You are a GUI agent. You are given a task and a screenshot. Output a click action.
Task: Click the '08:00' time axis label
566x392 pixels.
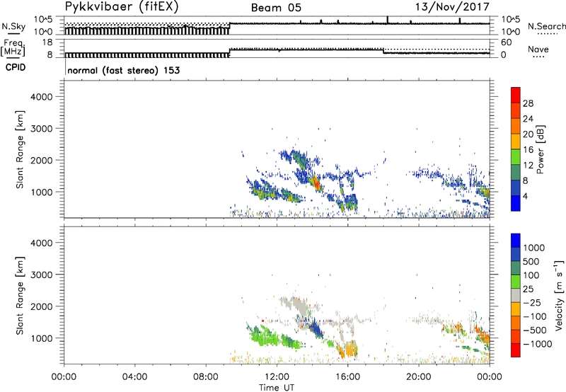(x=206, y=376)
